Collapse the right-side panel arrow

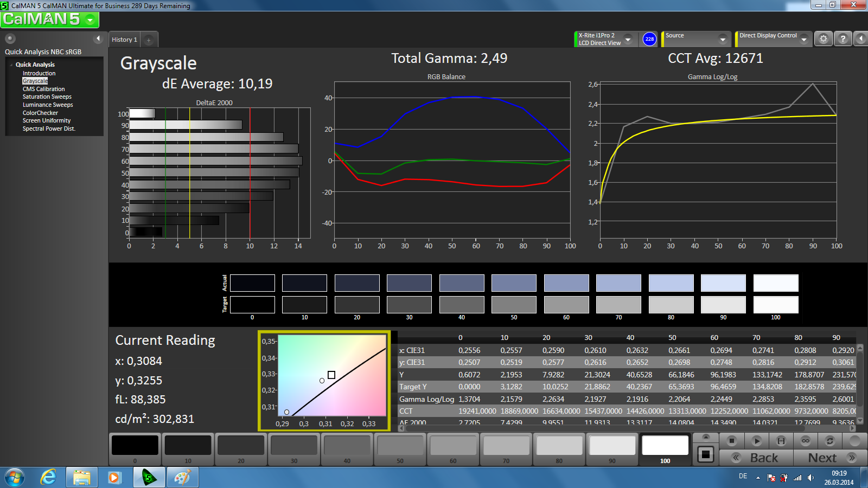[860, 39]
